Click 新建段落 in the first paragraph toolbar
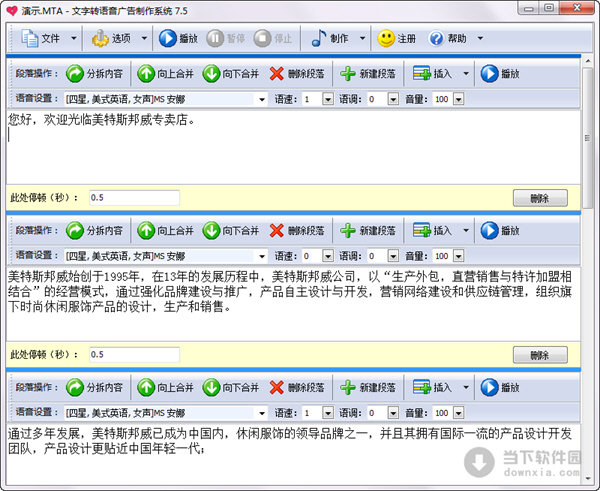 point(368,73)
